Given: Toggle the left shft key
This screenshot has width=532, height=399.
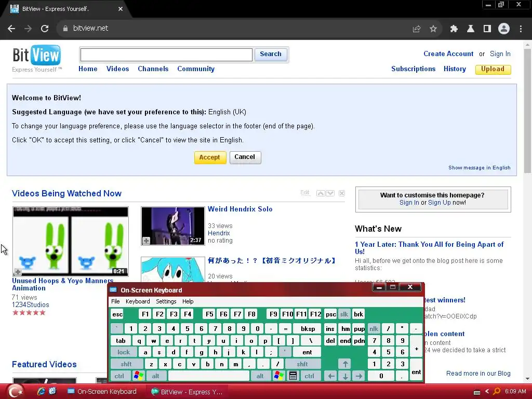Looking at the screenshot, I should 126,364.
